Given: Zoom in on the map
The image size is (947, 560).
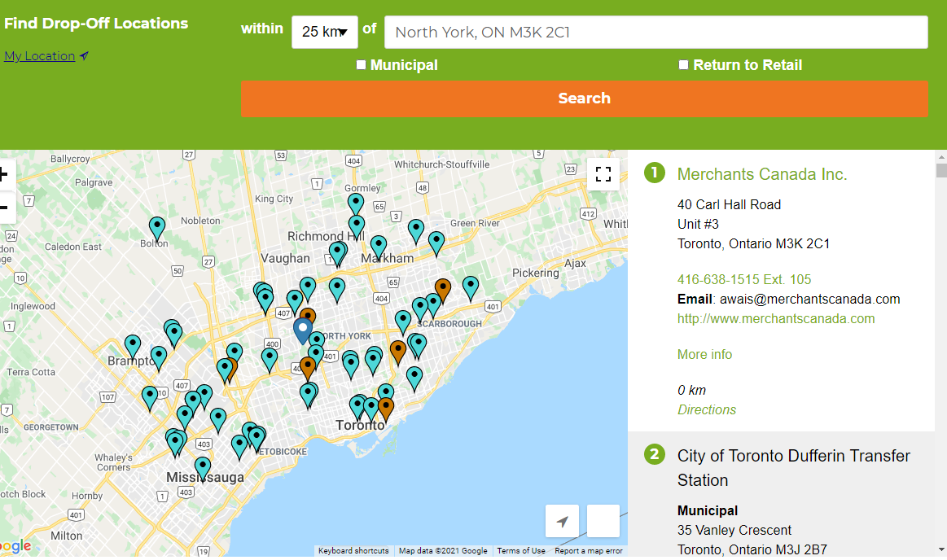Looking at the screenshot, I should tap(5, 175).
